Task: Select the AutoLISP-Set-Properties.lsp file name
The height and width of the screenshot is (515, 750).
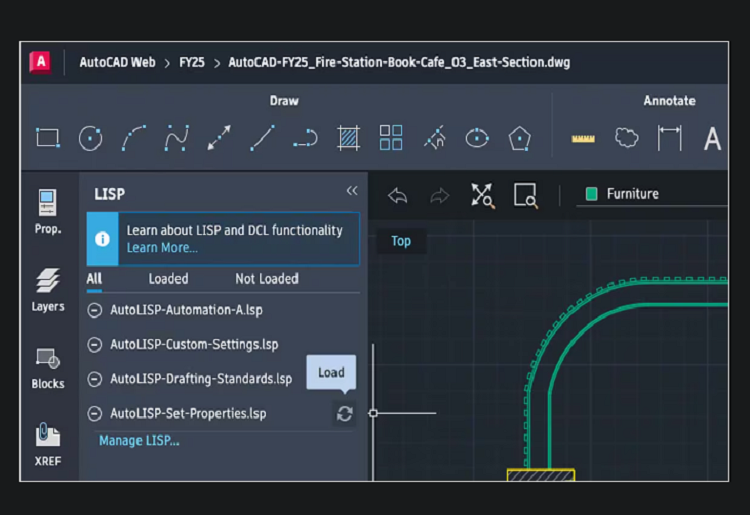Action: tap(188, 414)
